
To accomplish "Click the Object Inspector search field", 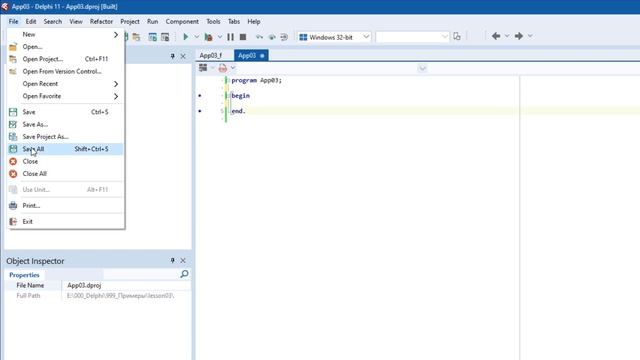I will pos(141,274).
